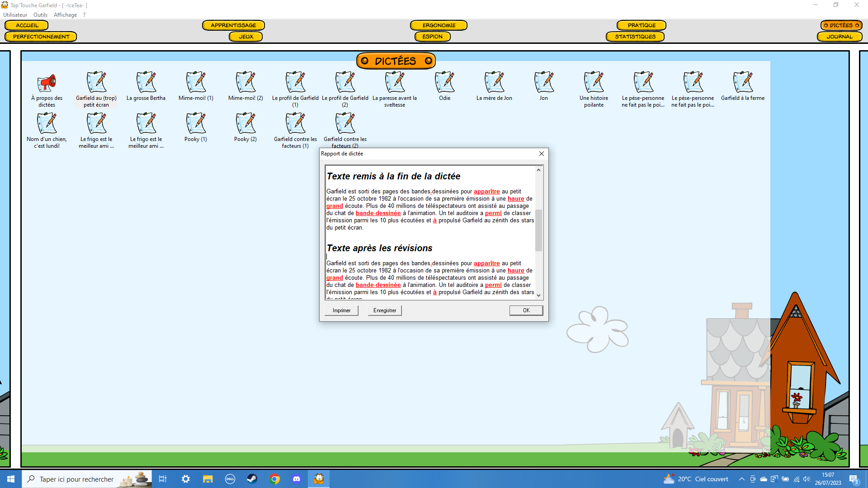Screen dimensions: 868x488
Task: Open the PERFECTIONNEMENT section
Action: [x=41, y=37]
